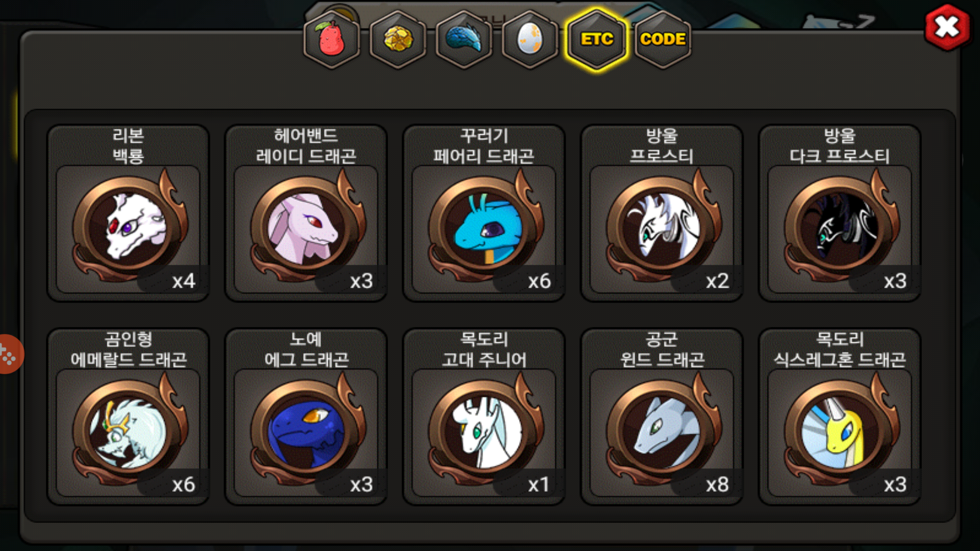The height and width of the screenshot is (551, 980).
Task: Tap the 목도리 식스레그혼 드래곤 yellow dragon
Action: coord(840,417)
